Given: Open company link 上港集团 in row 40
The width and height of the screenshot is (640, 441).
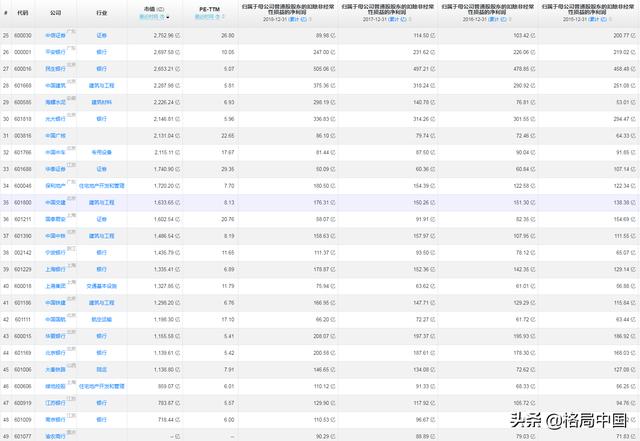Looking at the screenshot, I should tap(55, 286).
